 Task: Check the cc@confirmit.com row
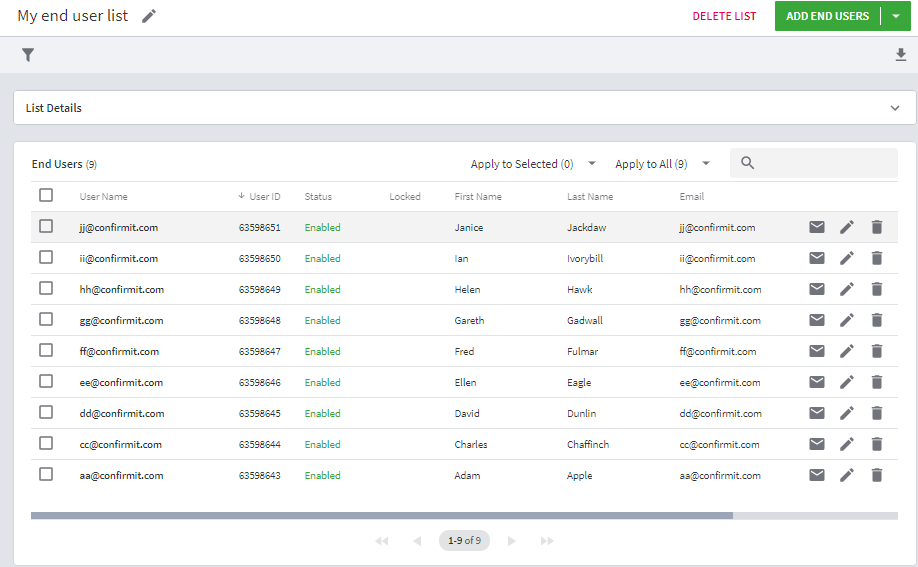click(46, 443)
